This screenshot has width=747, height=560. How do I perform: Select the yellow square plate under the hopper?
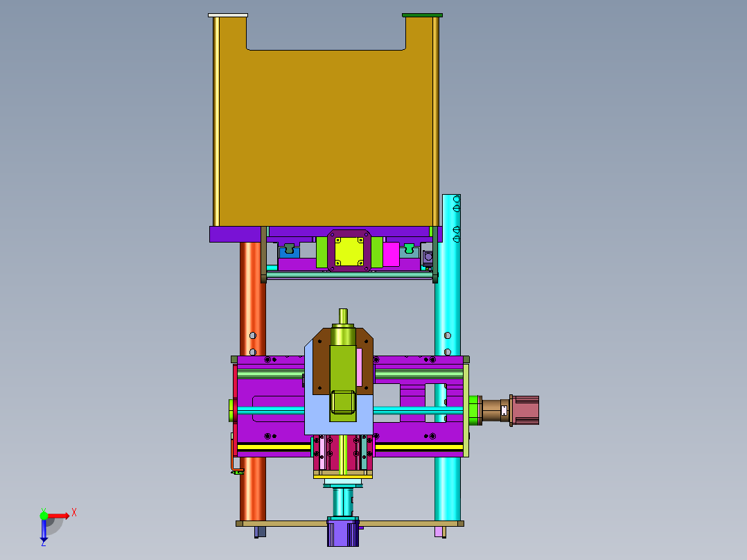click(349, 251)
